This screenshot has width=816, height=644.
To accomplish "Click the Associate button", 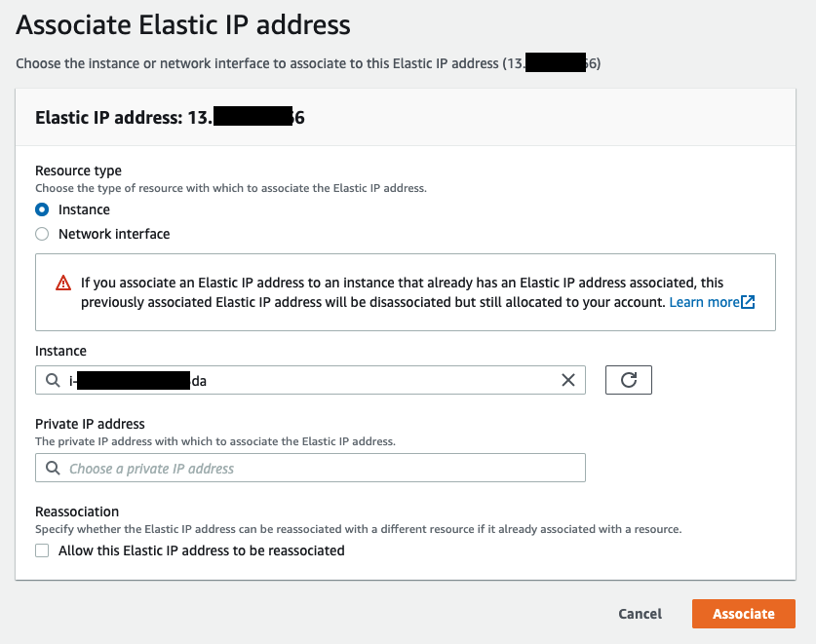I will 743,614.
